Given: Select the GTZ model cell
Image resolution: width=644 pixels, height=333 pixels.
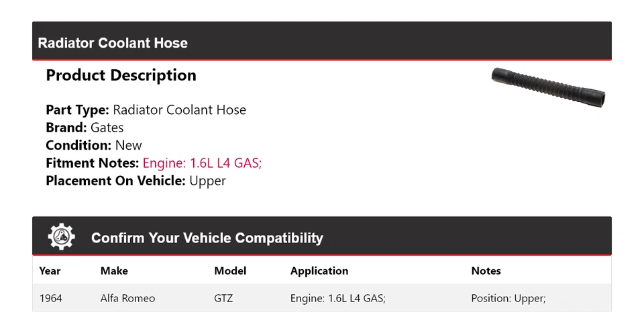Looking at the screenshot, I should click(223, 298).
